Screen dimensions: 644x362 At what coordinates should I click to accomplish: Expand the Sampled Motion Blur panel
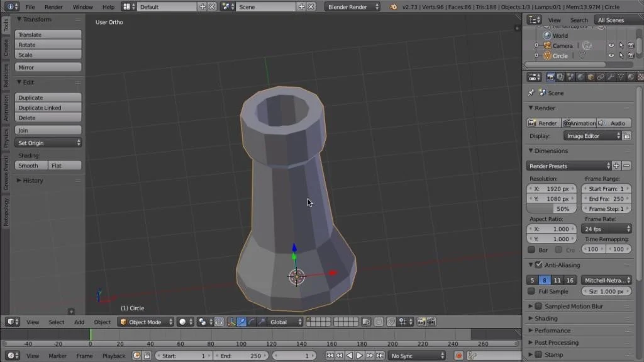pyautogui.click(x=574, y=307)
